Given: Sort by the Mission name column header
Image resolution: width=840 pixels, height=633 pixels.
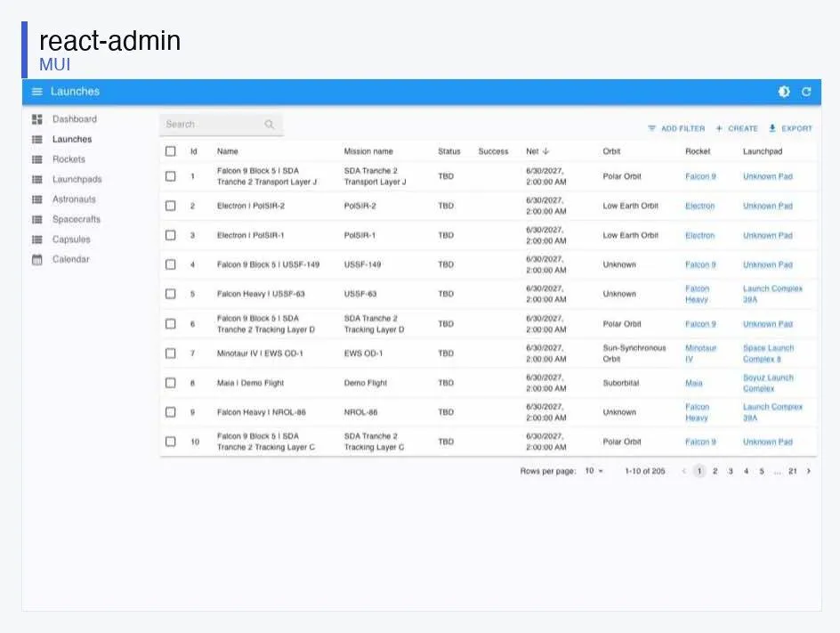Looking at the screenshot, I should point(368,151).
